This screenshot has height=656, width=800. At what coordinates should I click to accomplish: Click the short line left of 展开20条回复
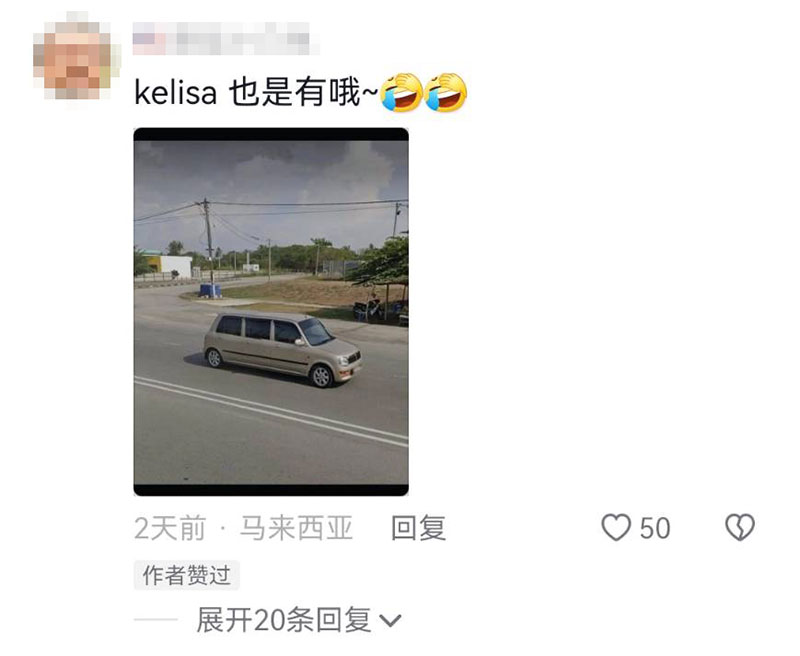(156, 620)
